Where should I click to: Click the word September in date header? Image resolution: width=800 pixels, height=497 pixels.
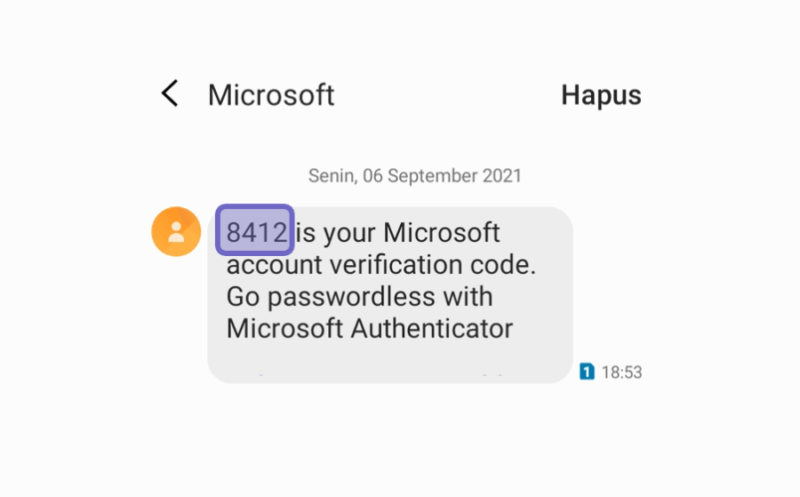point(433,176)
